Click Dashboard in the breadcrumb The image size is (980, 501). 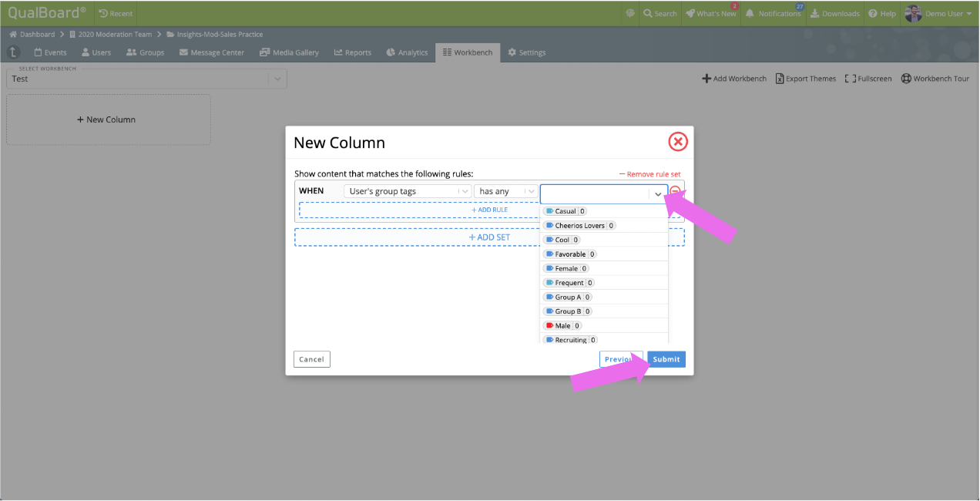coord(32,35)
